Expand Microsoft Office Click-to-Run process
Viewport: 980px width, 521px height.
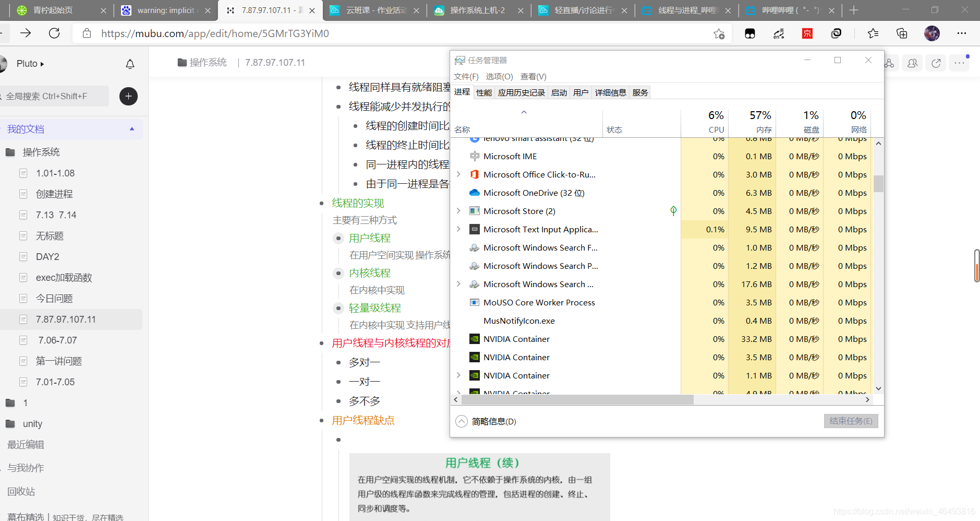point(458,174)
